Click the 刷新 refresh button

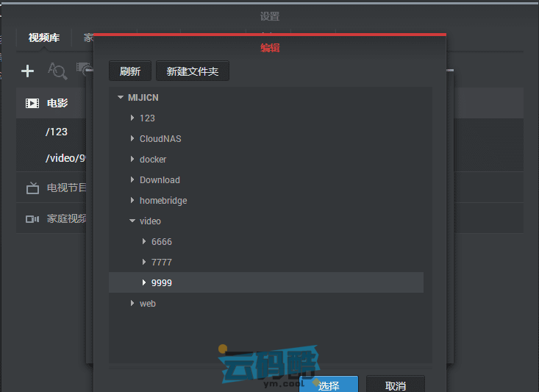click(130, 71)
